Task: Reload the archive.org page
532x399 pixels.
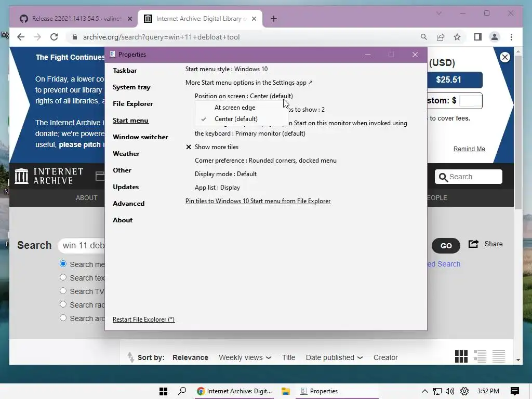Action: 54,37
